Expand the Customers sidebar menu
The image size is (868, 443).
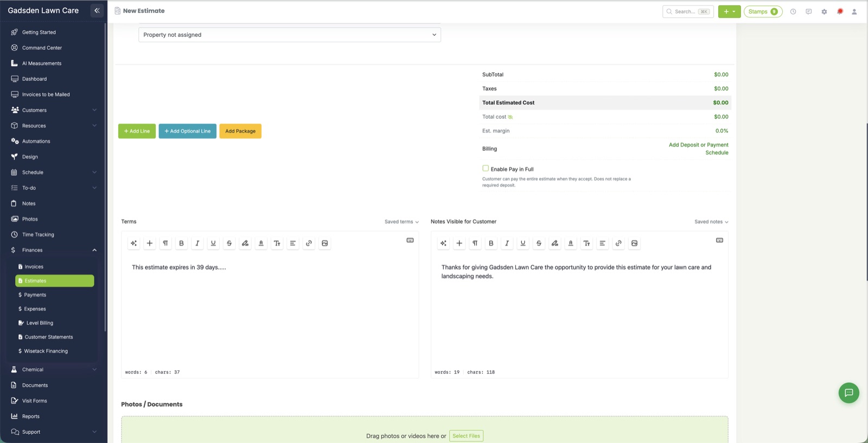tap(53, 110)
